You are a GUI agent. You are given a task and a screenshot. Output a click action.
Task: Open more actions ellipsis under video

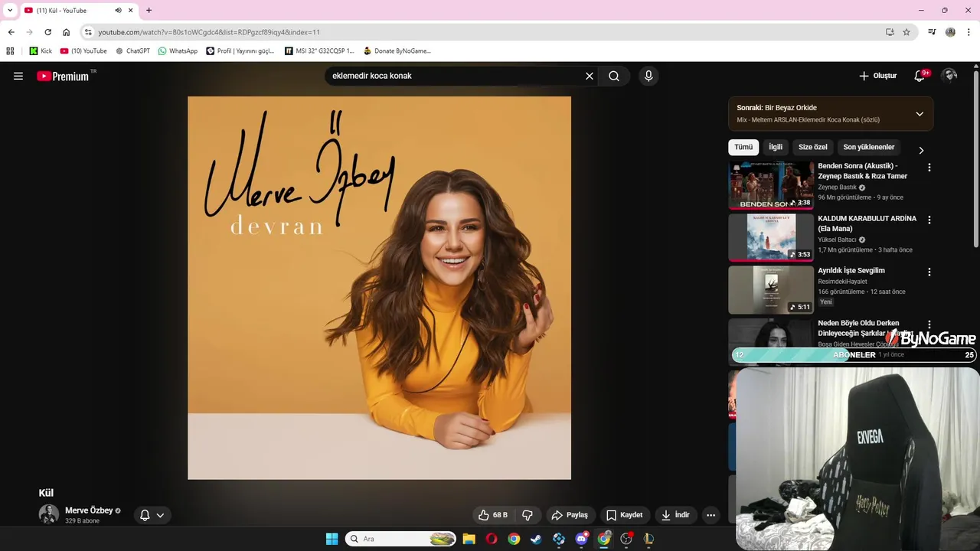(710, 515)
